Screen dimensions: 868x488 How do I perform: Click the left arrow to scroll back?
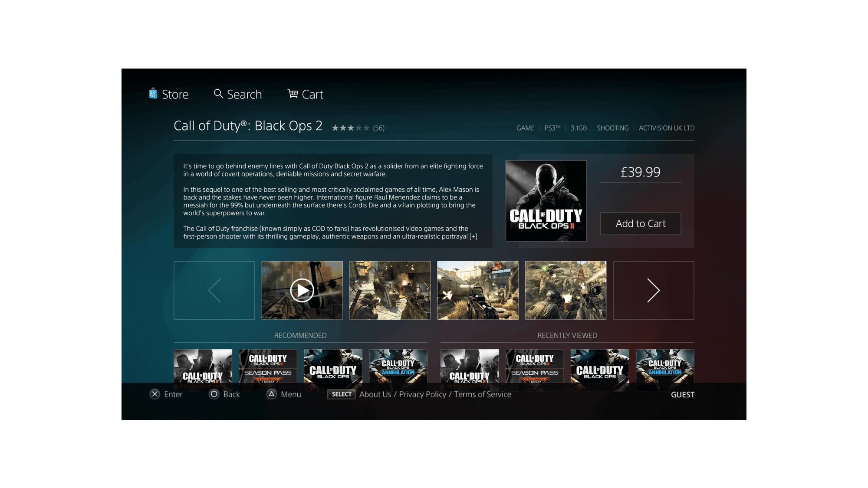(214, 290)
